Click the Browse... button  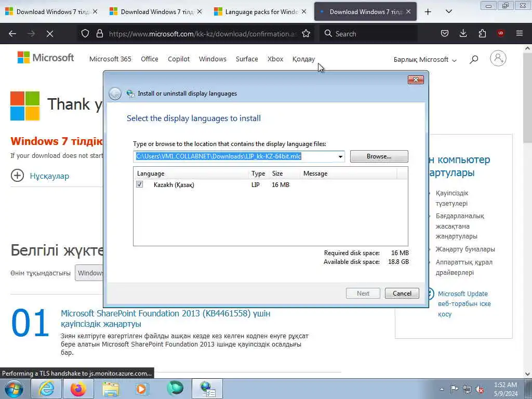pos(379,156)
